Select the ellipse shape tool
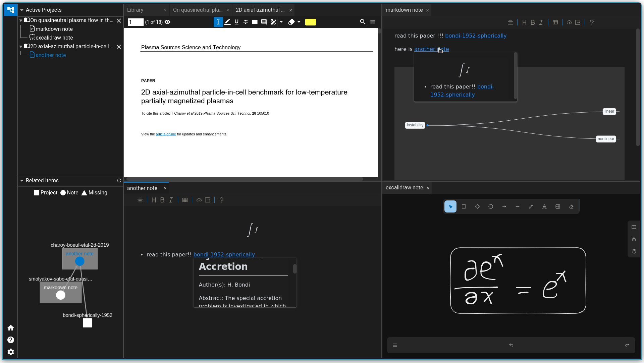The image size is (644, 363). [x=490, y=206]
